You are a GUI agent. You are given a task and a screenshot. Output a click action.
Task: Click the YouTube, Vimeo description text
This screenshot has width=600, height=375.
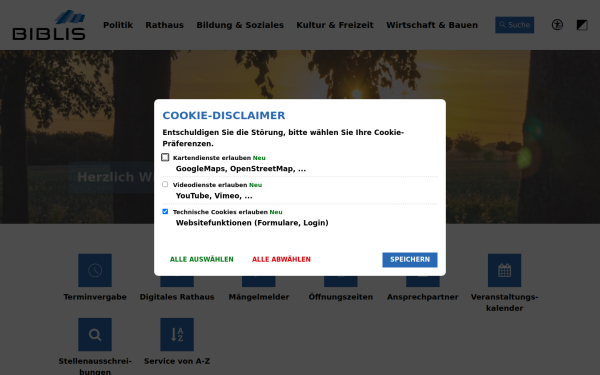214,196
